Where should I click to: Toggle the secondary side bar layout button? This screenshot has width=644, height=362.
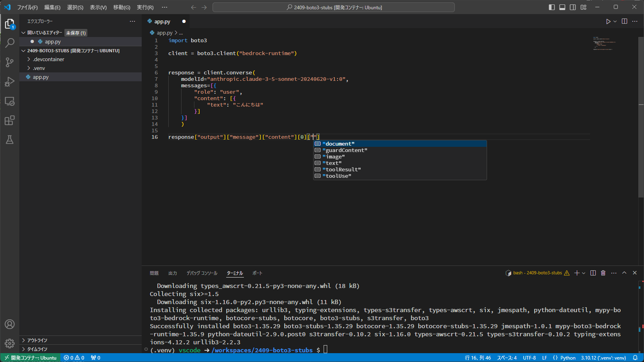point(573,7)
